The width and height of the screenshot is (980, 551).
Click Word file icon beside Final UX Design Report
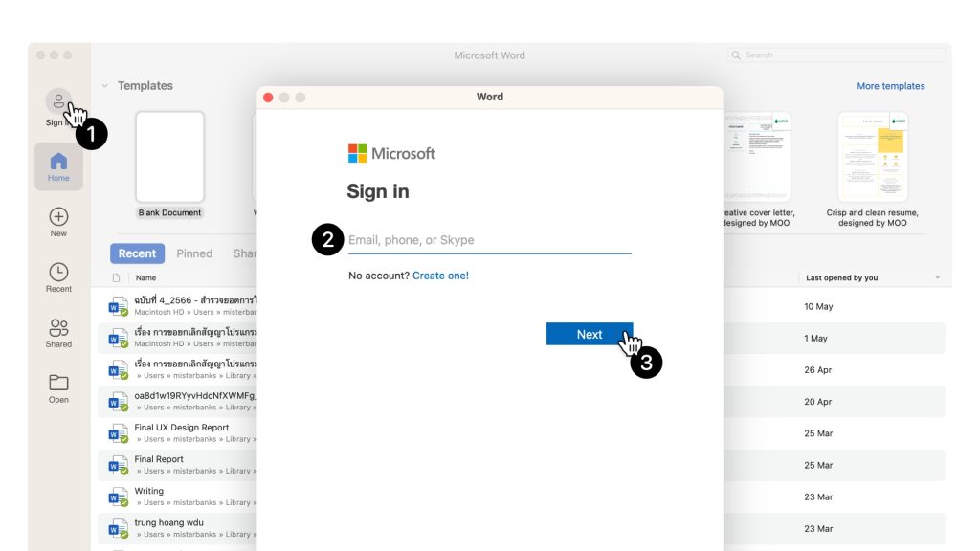(118, 433)
